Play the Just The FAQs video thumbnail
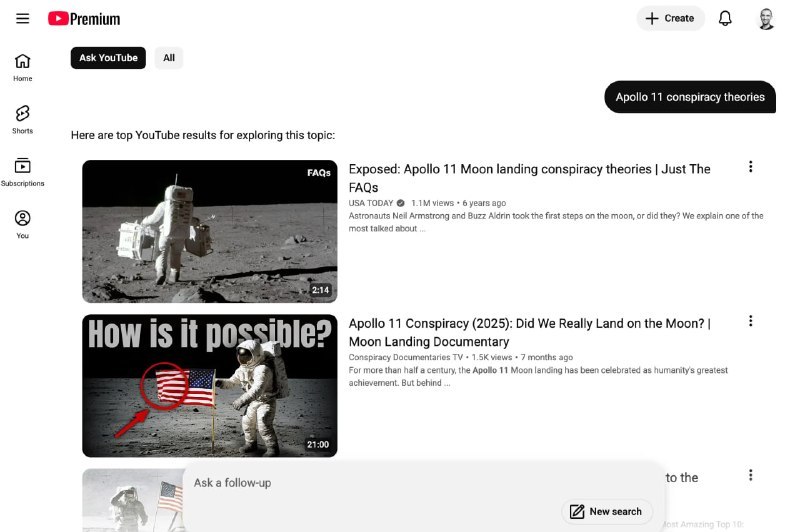The image size is (800, 532). (210, 231)
